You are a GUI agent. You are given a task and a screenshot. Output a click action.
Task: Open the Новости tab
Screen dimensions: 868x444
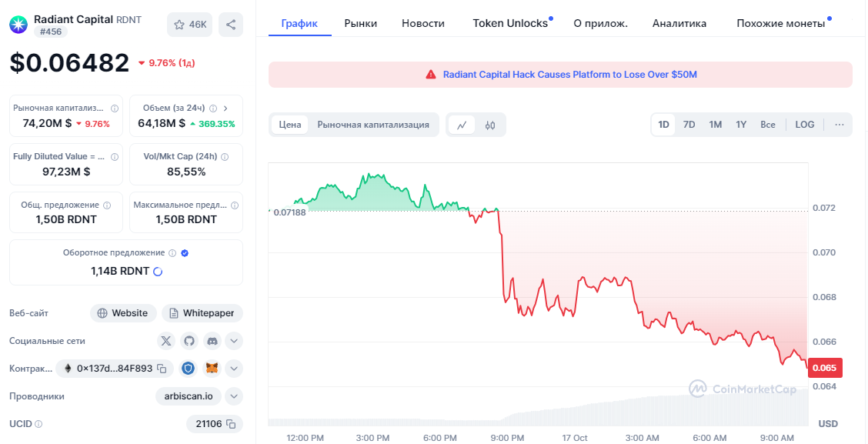[x=423, y=23]
